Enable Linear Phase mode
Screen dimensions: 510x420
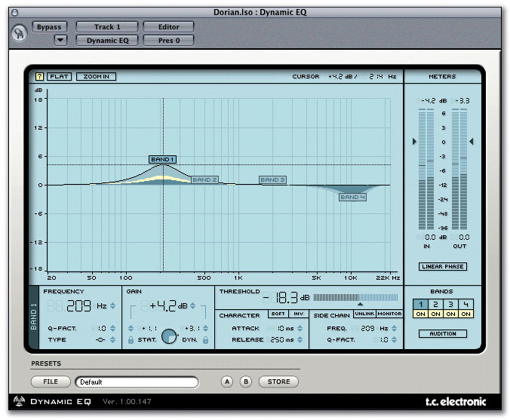[442, 266]
